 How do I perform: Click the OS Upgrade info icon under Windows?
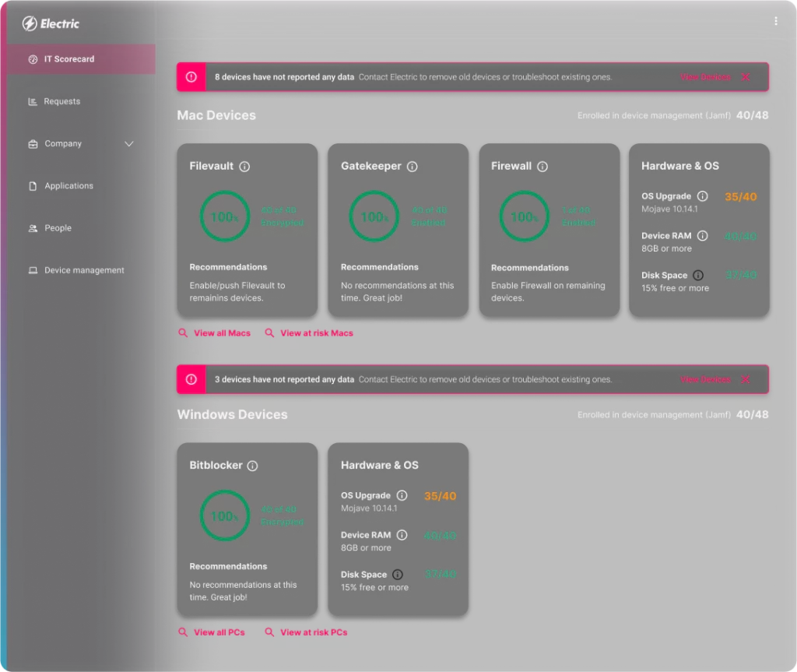click(402, 495)
